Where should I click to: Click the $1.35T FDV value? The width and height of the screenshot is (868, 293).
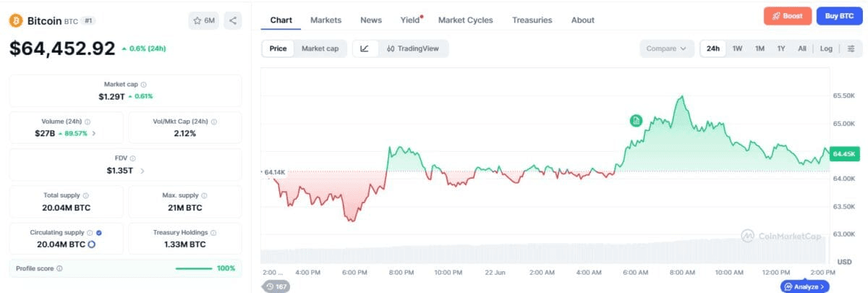pos(119,171)
